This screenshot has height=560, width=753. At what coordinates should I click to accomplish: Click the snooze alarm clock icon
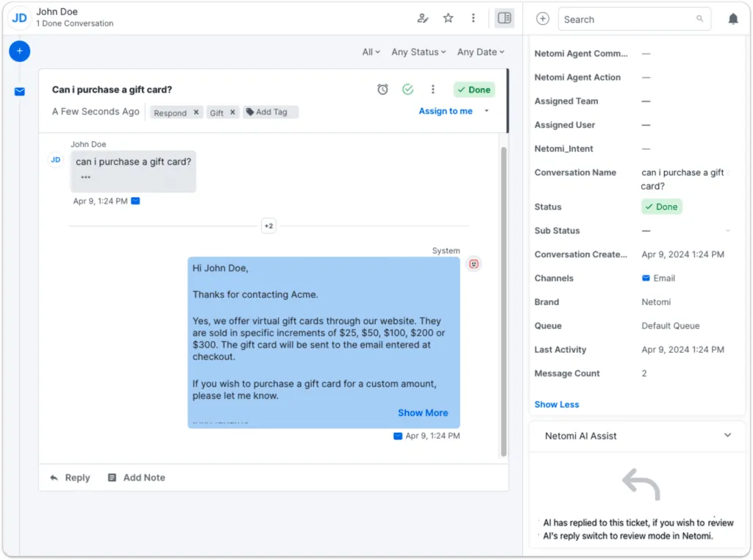tap(382, 90)
